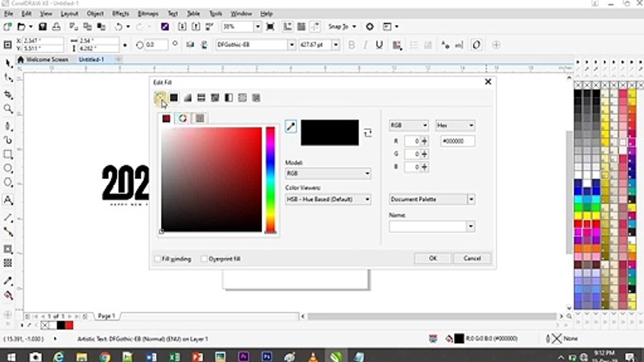Select Fountain fill type icon

187,98
